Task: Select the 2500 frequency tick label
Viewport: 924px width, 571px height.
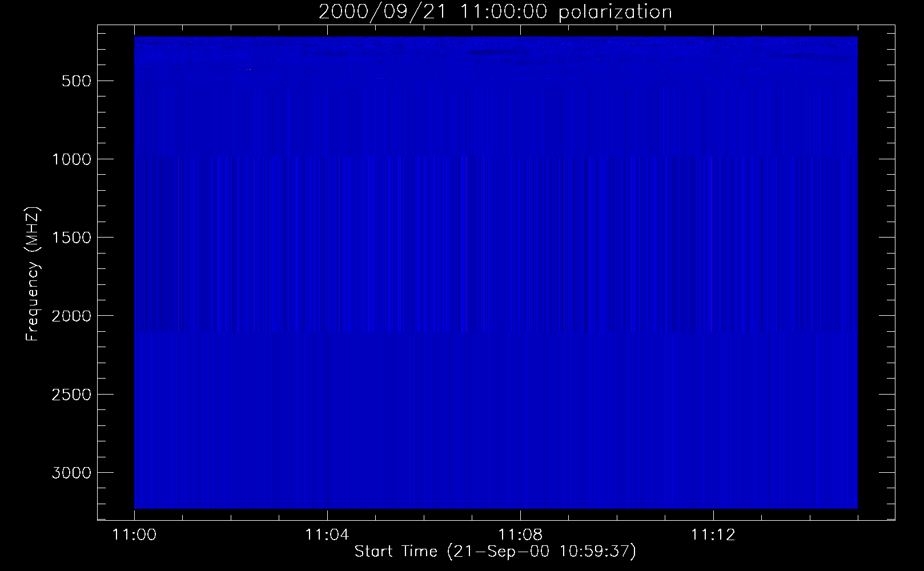Action: pyautogui.click(x=71, y=395)
